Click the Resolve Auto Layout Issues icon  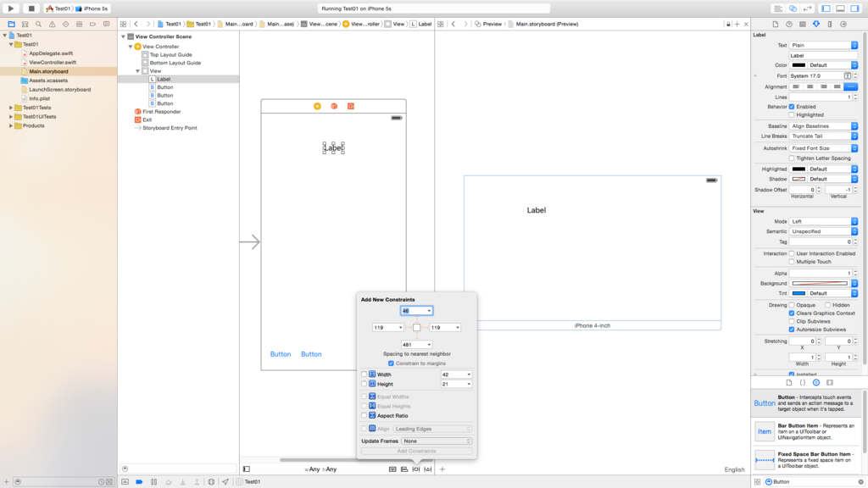[427, 469]
